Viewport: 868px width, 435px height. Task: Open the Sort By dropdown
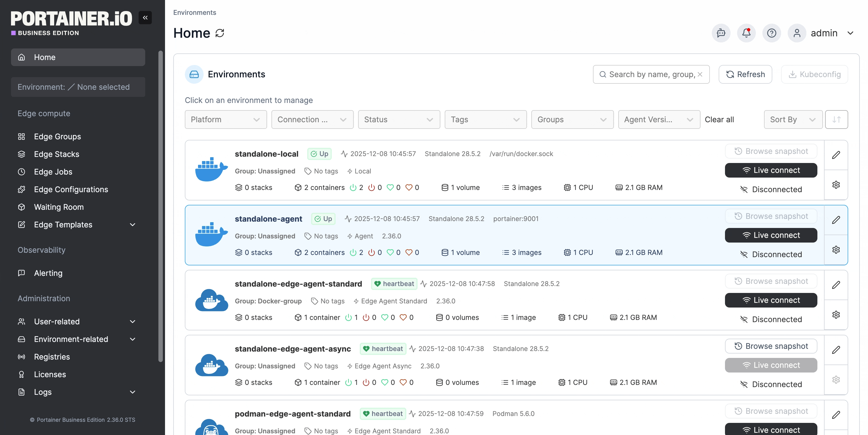pos(793,119)
